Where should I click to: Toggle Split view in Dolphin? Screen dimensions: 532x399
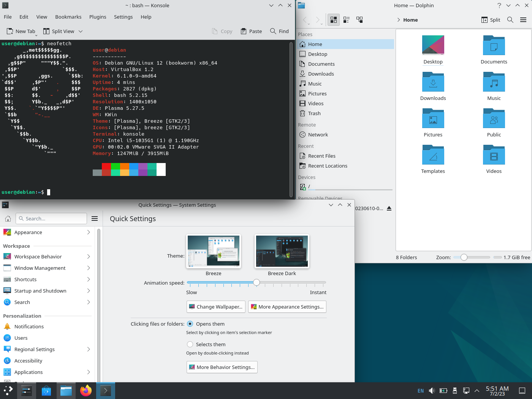[x=490, y=20]
